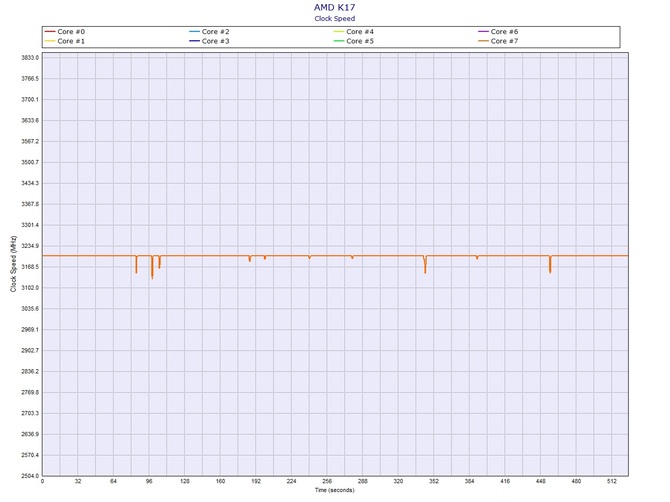Click the clock dip near 448 seconds
The image size is (670, 502).
pyautogui.click(x=550, y=264)
